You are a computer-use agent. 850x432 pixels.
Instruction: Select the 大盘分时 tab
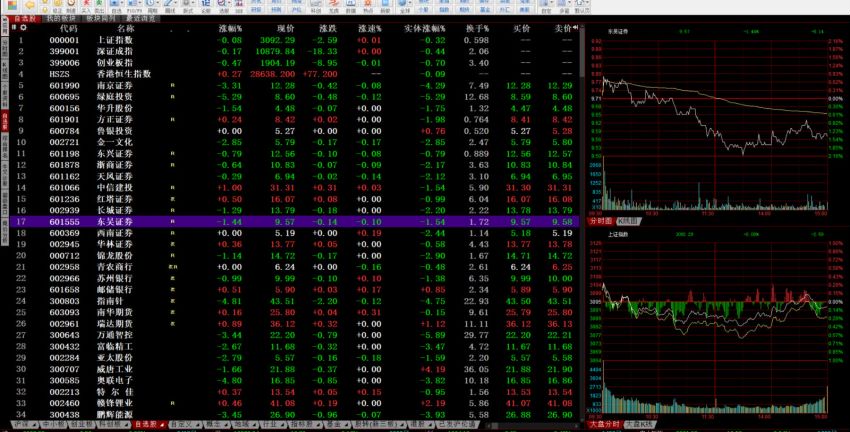tap(604, 424)
